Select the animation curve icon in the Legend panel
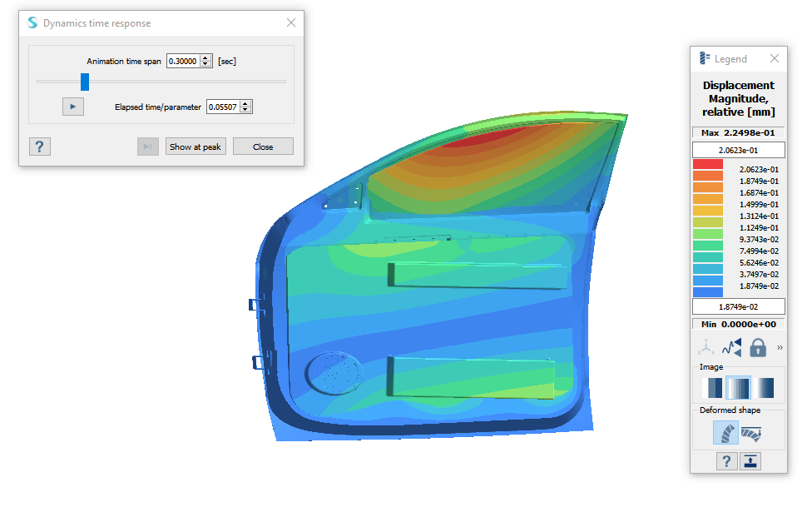Screen dimensions: 812x527 click(731, 347)
